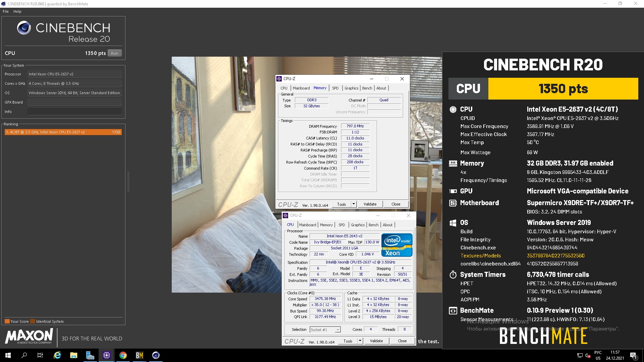
Task: Open About tab in upper CPU-Z window
Action: coord(381,88)
